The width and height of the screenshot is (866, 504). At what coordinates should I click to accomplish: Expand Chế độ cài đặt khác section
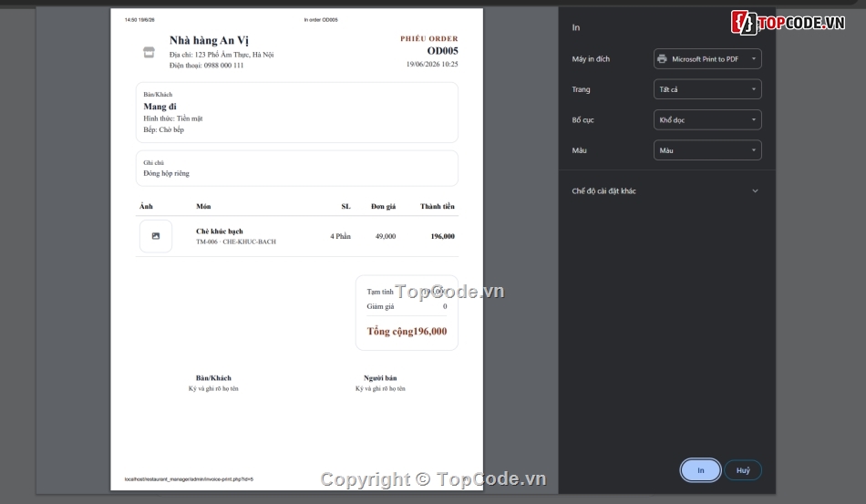665,191
